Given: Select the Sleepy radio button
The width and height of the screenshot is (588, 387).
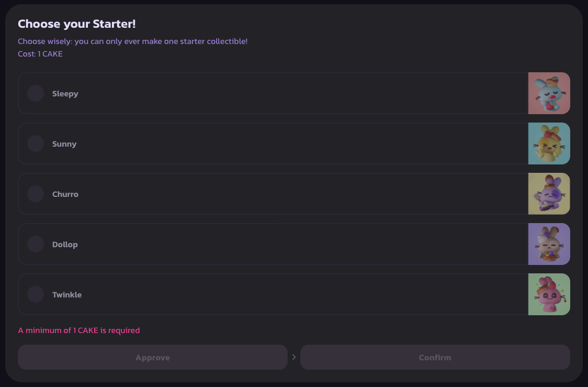Looking at the screenshot, I should coord(36,93).
